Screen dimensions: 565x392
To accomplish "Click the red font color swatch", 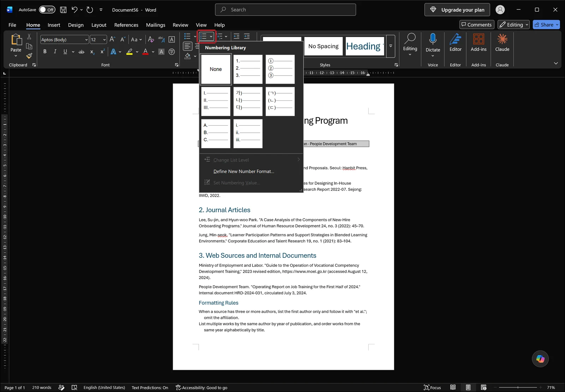I will pos(145,52).
